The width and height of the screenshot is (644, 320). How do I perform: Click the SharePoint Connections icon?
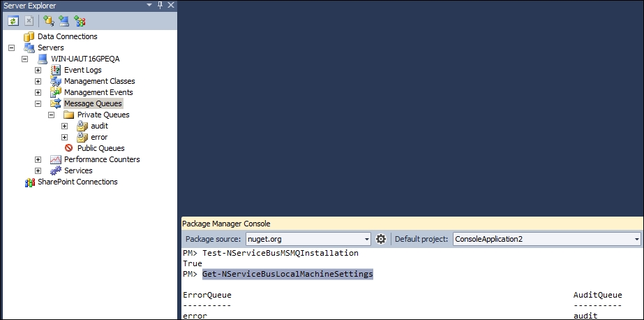(x=29, y=182)
